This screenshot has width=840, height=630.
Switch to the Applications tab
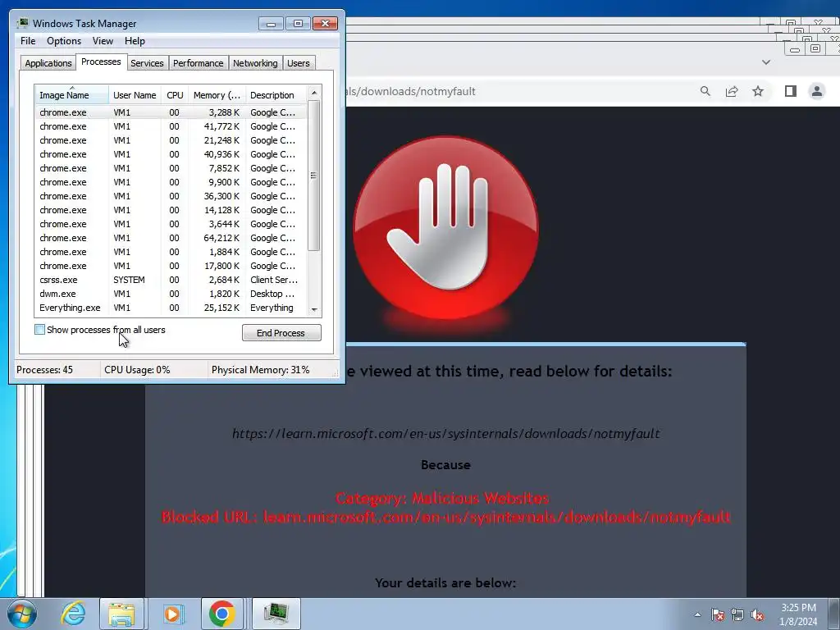[48, 62]
